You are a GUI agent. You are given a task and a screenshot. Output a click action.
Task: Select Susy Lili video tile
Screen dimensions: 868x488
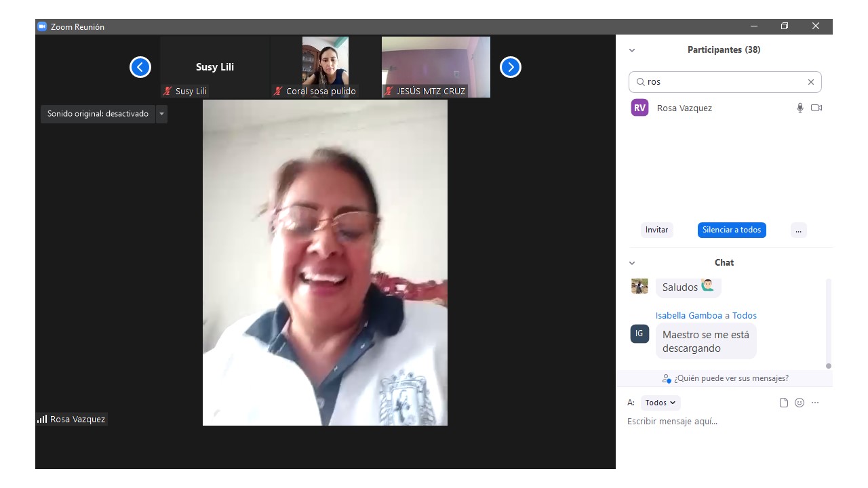215,67
